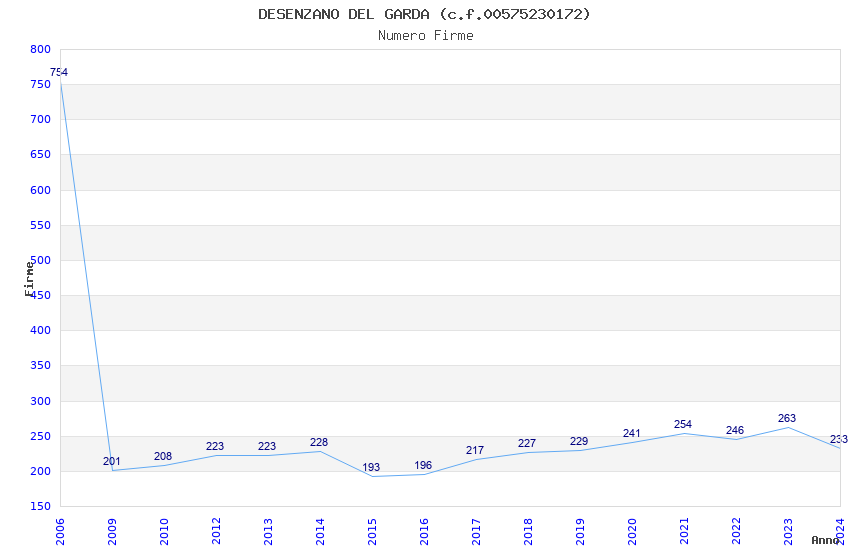Click x-axis year label 2020
Viewport: 850px width, 550px height.
click(632, 532)
